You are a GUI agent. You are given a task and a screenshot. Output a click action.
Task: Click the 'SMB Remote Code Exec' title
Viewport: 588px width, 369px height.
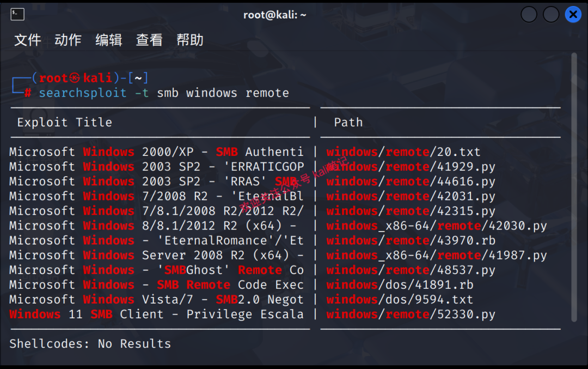pyautogui.click(x=156, y=285)
